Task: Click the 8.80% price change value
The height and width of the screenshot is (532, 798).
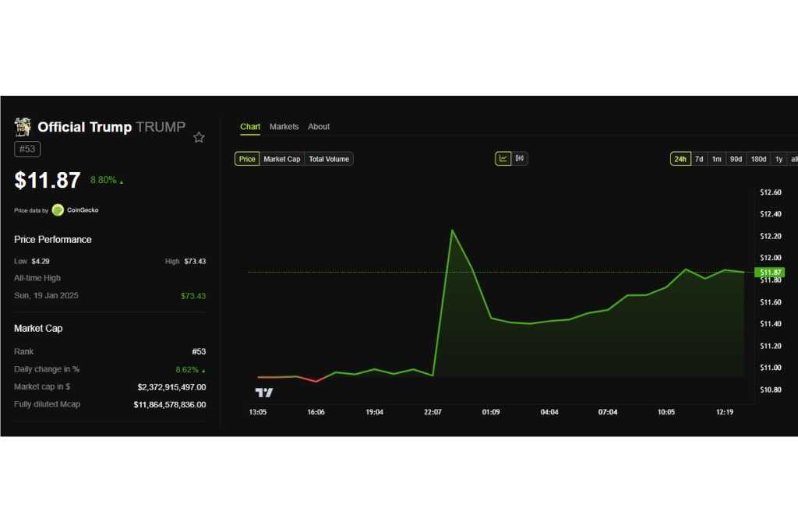Action: point(104,180)
